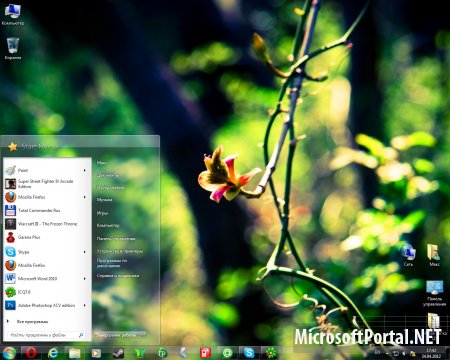Open shutdown options arrow next to Завершение работы

click(142, 334)
